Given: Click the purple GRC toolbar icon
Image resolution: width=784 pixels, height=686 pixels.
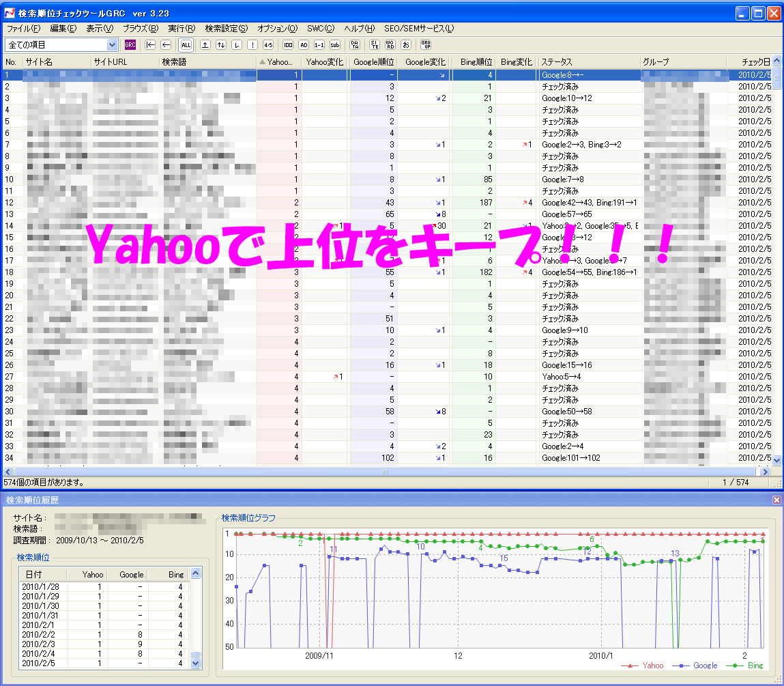Looking at the screenshot, I should point(130,45).
